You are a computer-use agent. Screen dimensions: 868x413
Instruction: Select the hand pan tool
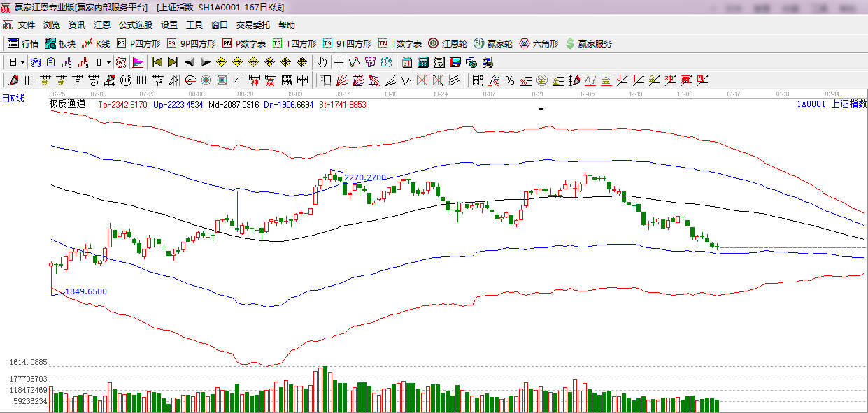322,62
